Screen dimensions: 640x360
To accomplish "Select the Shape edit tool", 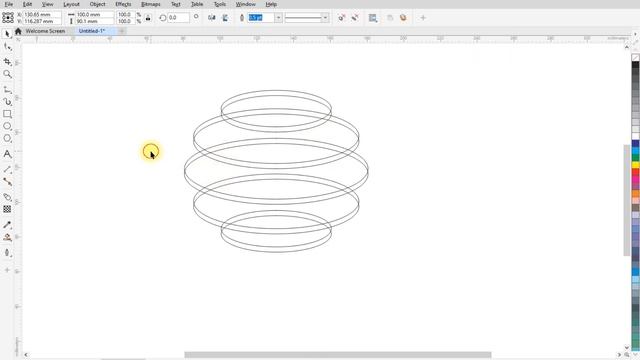I will [7, 47].
